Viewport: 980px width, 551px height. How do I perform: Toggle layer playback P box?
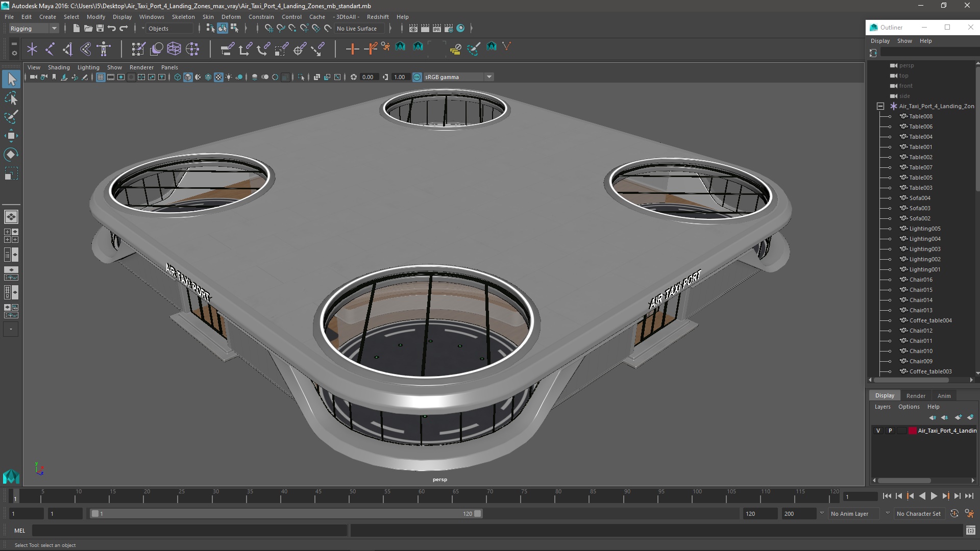890,431
